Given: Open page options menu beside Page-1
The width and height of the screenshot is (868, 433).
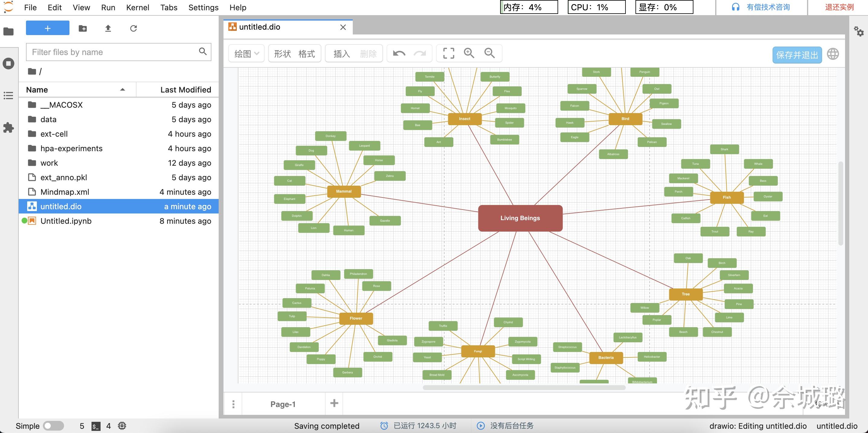Looking at the screenshot, I should (233, 404).
